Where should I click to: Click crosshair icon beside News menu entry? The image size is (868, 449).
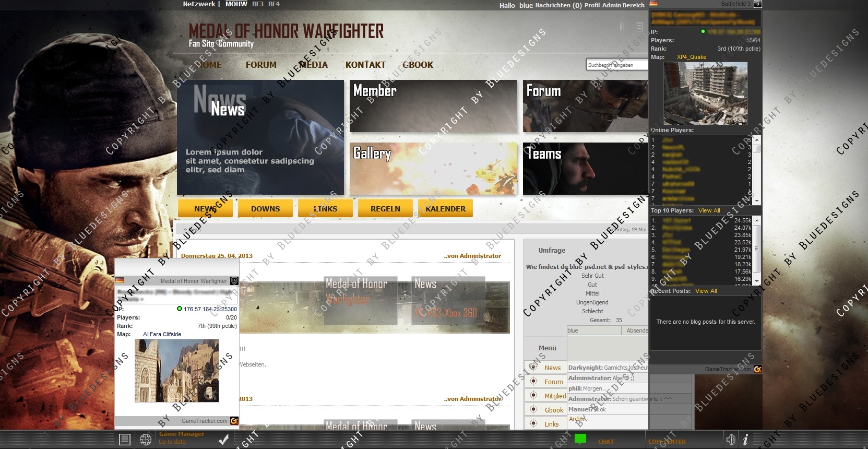[x=533, y=367]
